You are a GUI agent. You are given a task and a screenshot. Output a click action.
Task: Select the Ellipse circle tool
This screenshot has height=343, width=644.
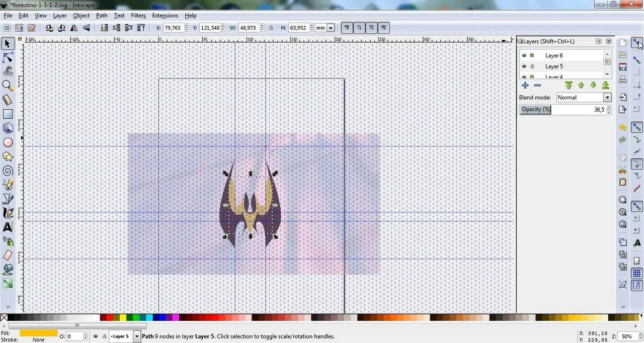pos(8,142)
